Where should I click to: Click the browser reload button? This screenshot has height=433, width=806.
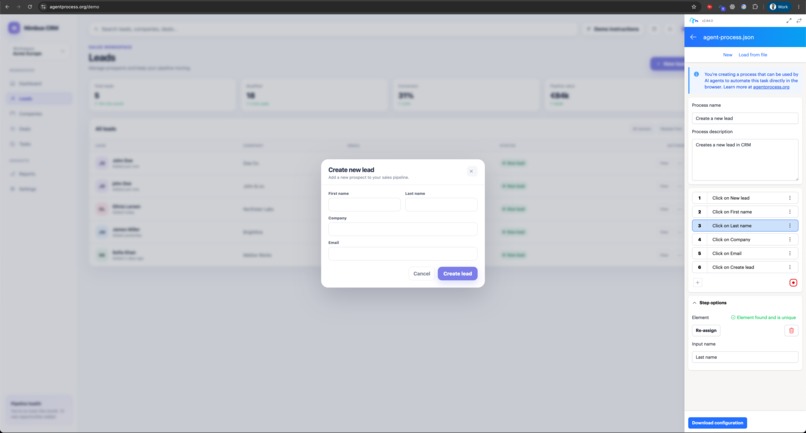29,7
